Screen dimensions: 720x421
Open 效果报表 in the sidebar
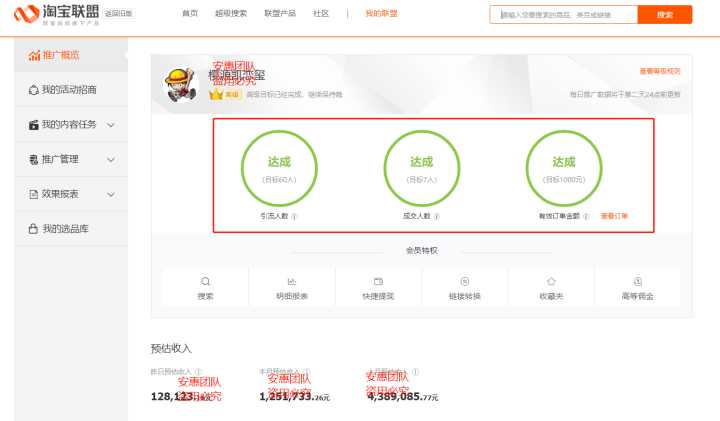[x=71, y=194]
